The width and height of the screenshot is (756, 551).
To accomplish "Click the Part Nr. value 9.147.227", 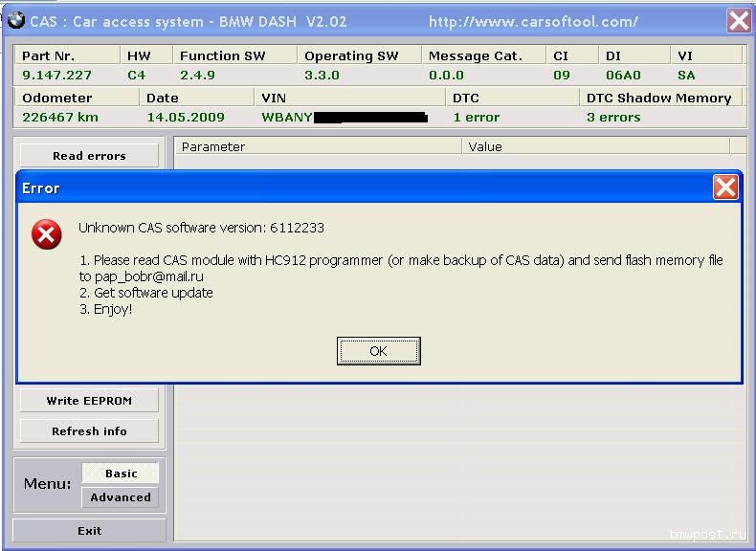I will click(57, 75).
